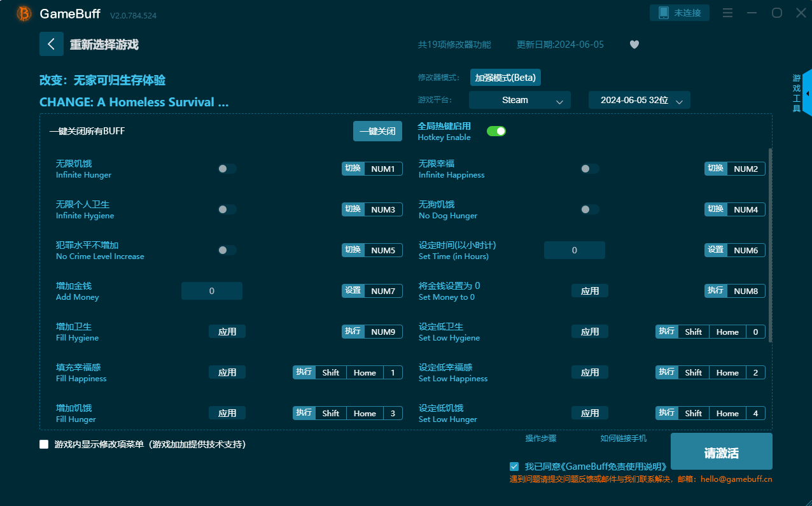Screen dimensions: 812x506
Task: Apply Fill Hunger
Action: tap(227, 413)
